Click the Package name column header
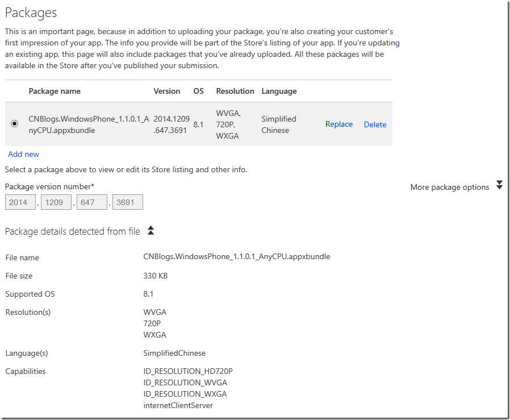510x420 pixels. pos(55,91)
